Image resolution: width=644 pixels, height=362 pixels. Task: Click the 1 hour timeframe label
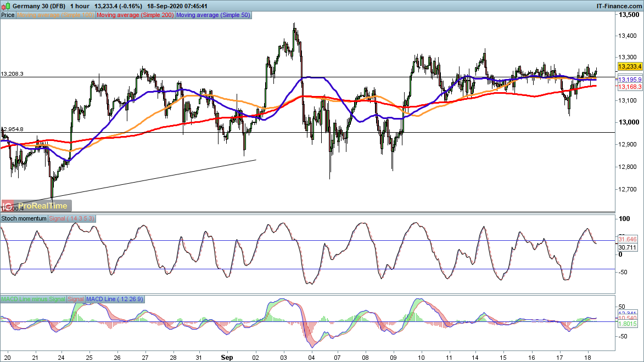tap(80, 6)
